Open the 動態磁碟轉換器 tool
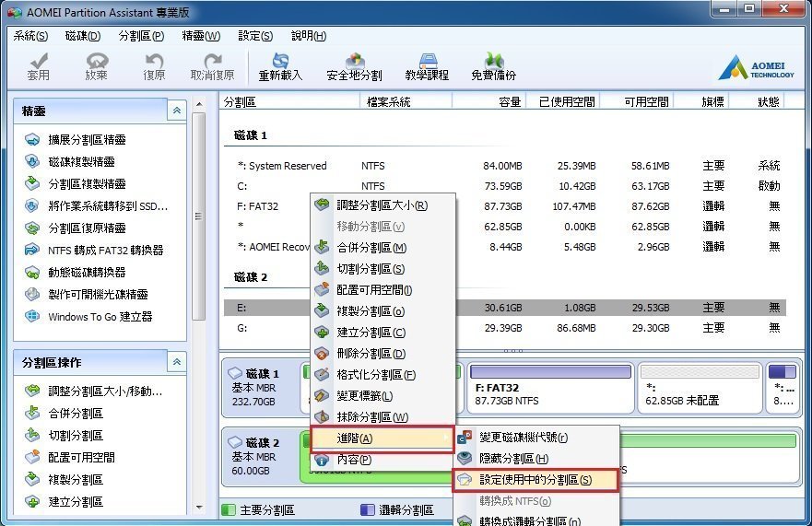Viewport: 812px width, 526px height. click(76, 273)
